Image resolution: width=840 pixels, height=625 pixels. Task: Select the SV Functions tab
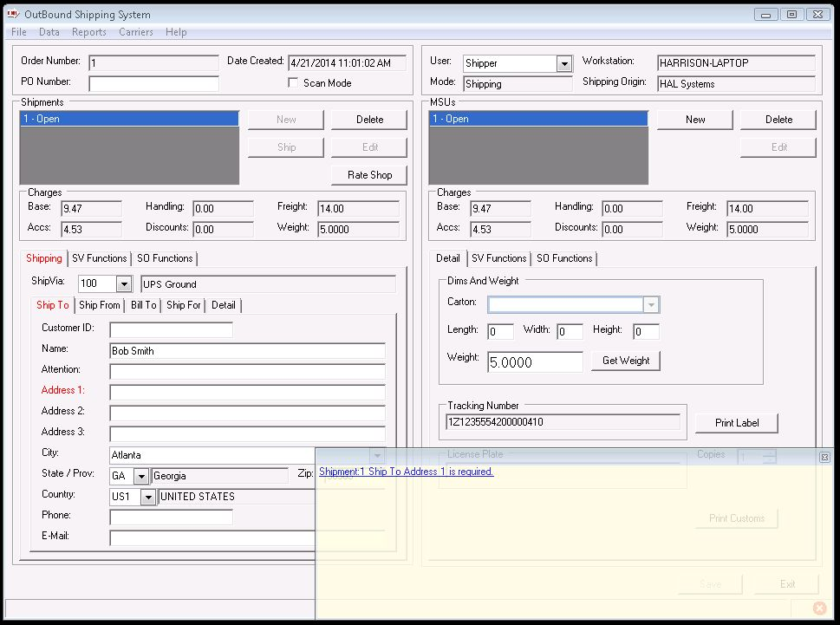(x=100, y=257)
